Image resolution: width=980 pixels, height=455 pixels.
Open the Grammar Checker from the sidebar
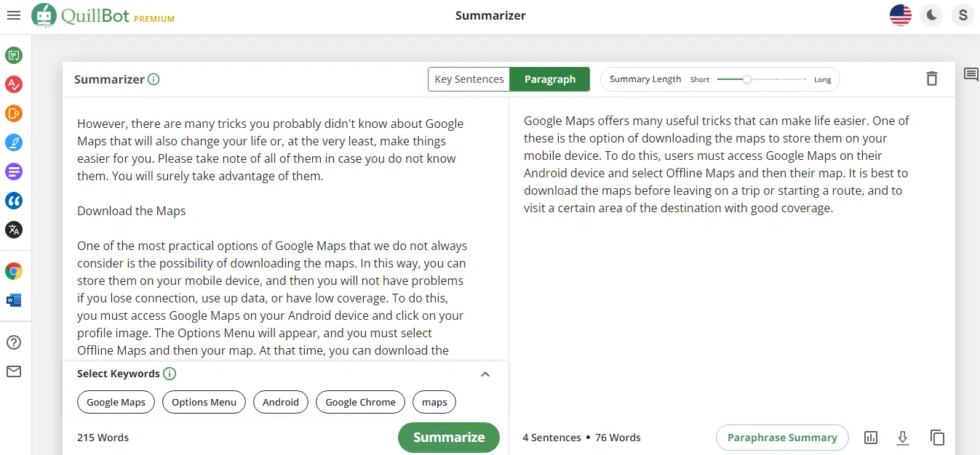[15, 84]
